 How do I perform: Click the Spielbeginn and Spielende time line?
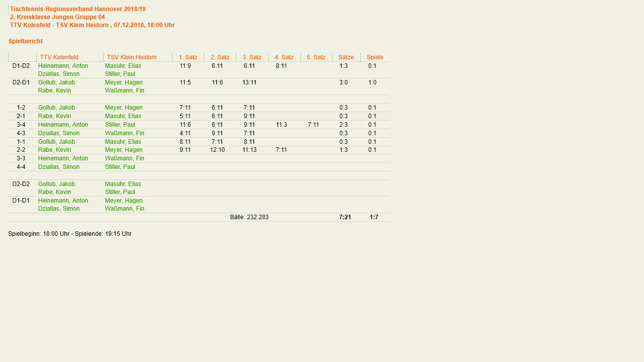click(70, 234)
